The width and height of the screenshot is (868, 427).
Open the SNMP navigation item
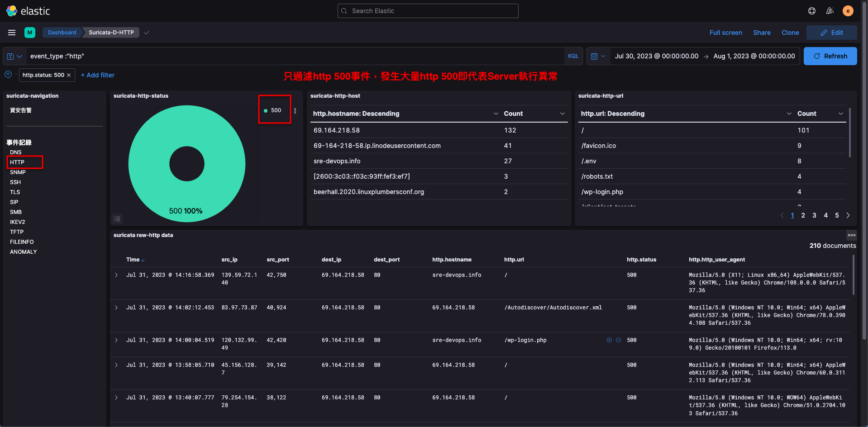pos(18,172)
